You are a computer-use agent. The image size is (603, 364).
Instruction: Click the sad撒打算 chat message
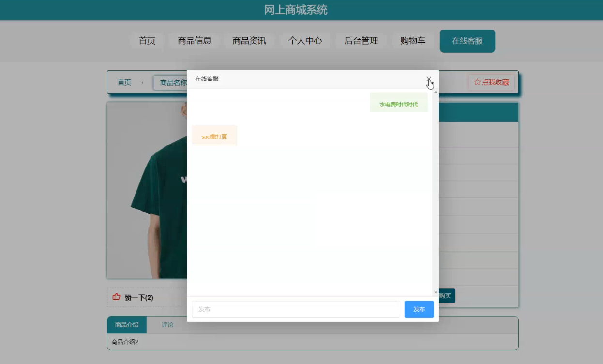pyautogui.click(x=214, y=135)
